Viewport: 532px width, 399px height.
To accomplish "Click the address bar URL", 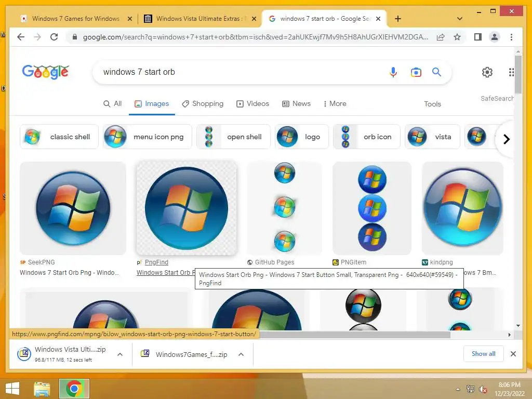I will (x=255, y=37).
